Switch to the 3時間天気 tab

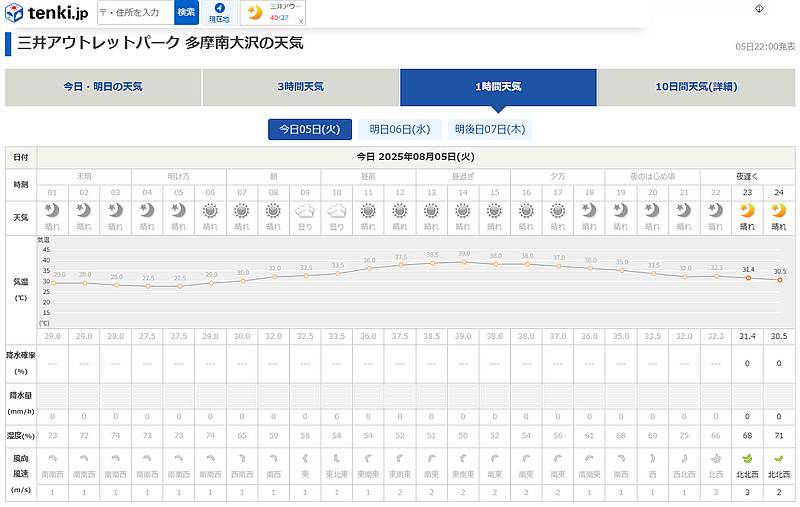coord(301,87)
